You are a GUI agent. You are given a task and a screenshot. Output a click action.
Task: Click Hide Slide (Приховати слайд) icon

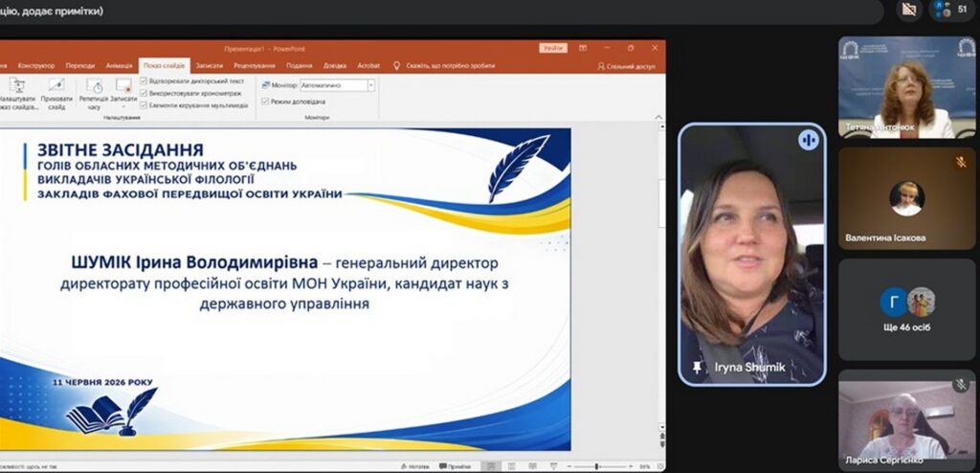(56, 86)
